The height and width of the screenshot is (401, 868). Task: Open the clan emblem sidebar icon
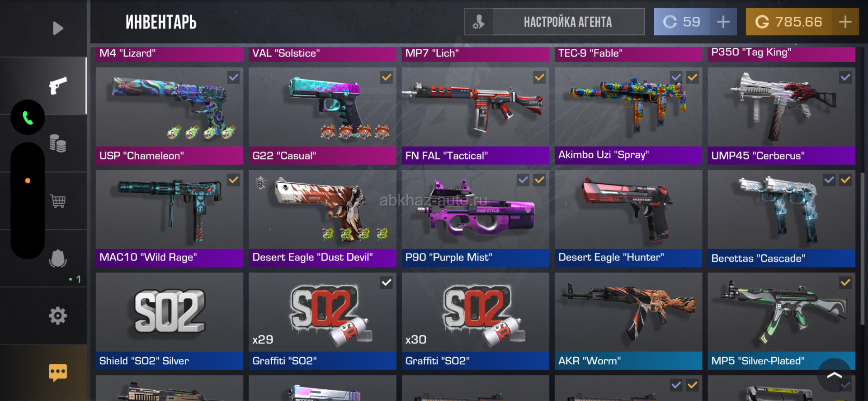(x=58, y=258)
